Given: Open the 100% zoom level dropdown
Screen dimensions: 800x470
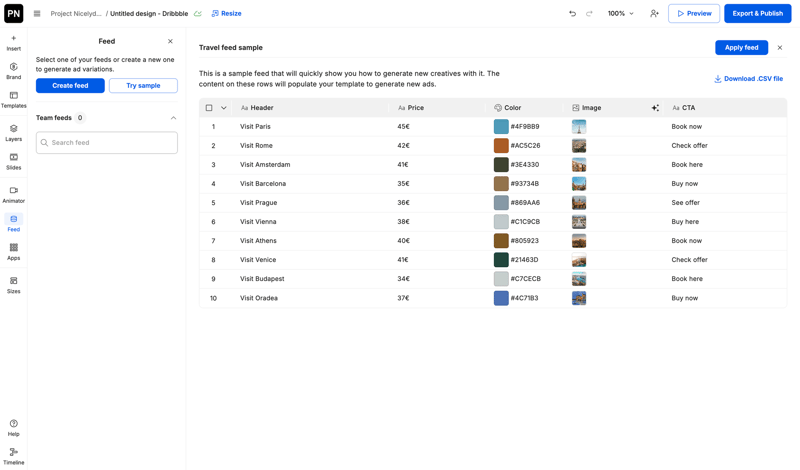Looking at the screenshot, I should click(x=621, y=14).
